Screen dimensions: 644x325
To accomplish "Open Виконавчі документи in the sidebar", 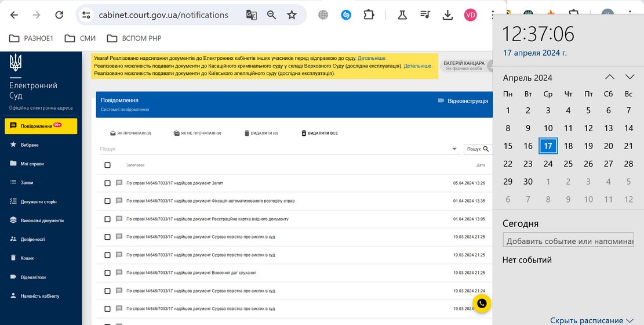I will point(42,221).
